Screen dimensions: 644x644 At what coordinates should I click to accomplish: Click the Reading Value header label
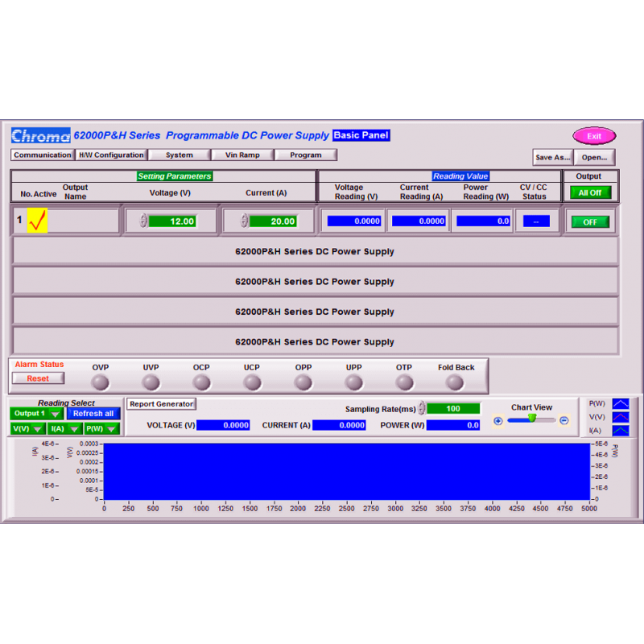[460, 175]
